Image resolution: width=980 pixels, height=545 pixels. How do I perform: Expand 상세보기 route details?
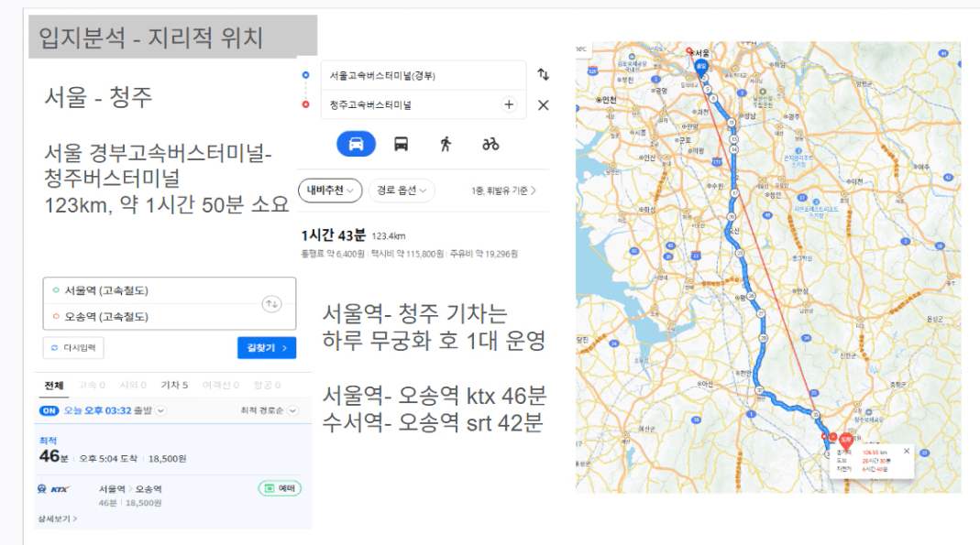tap(57, 518)
